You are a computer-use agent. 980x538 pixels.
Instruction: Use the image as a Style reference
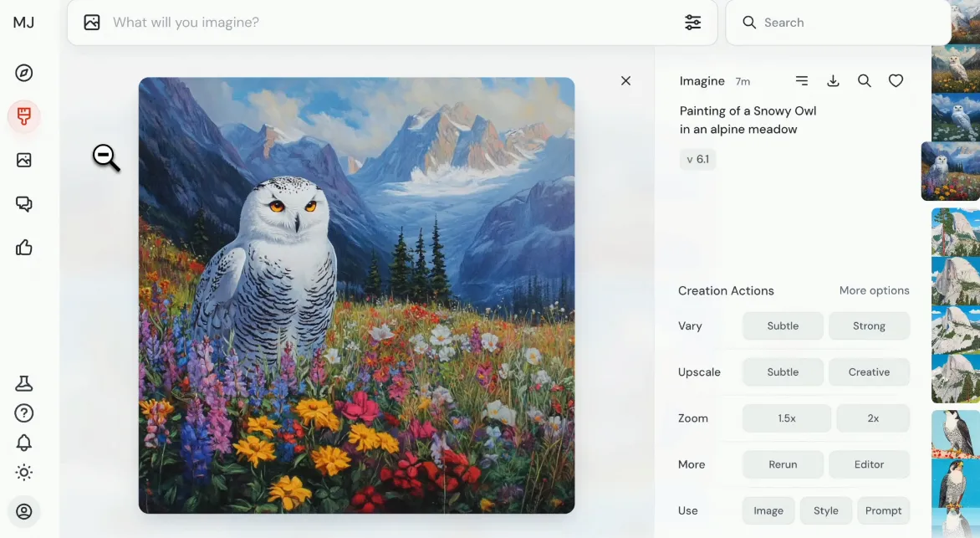(x=825, y=511)
